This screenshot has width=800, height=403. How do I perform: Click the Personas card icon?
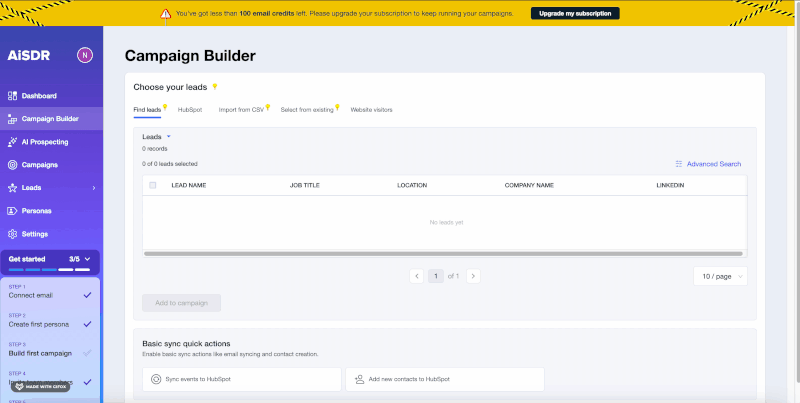(x=12, y=211)
